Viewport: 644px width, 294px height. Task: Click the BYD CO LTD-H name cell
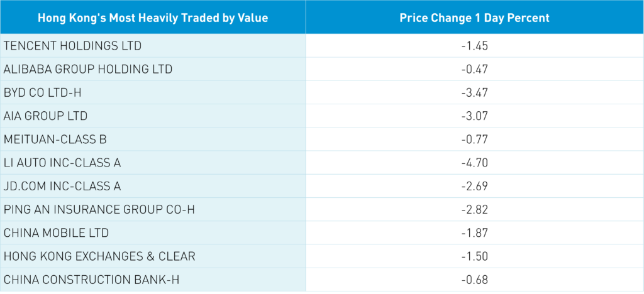pyautogui.click(x=43, y=93)
